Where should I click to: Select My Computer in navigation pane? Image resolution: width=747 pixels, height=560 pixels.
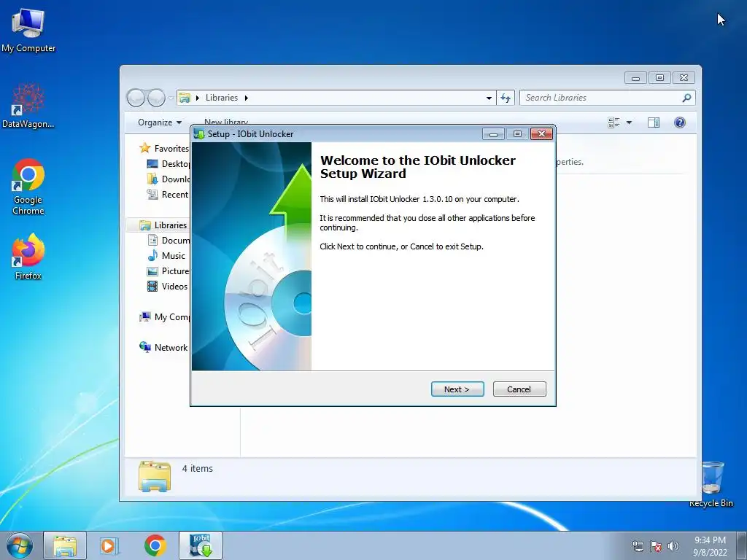(164, 317)
